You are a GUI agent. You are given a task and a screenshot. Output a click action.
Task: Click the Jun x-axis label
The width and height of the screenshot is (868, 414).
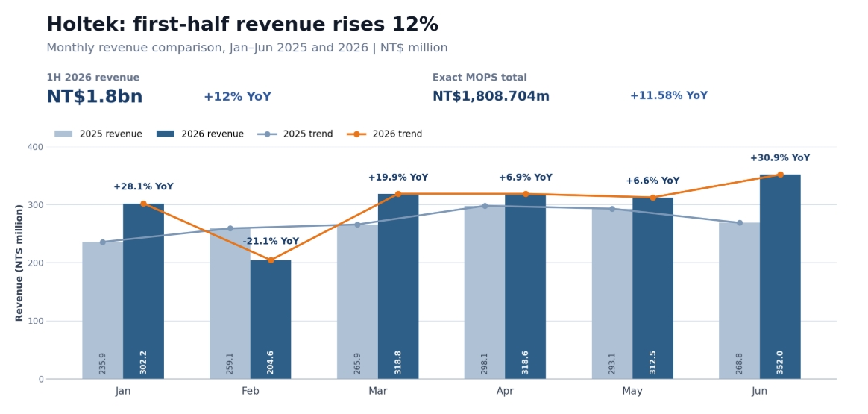pos(760,392)
